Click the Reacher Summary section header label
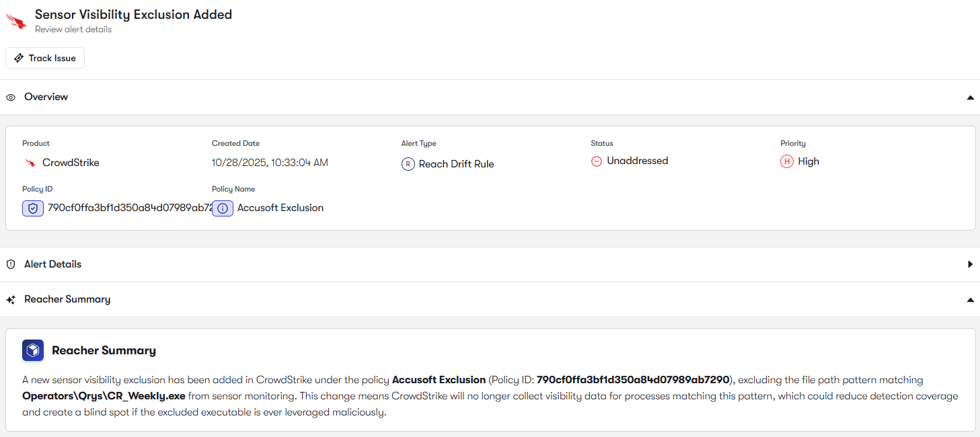The height and width of the screenshot is (437, 980). pos(67,299)
